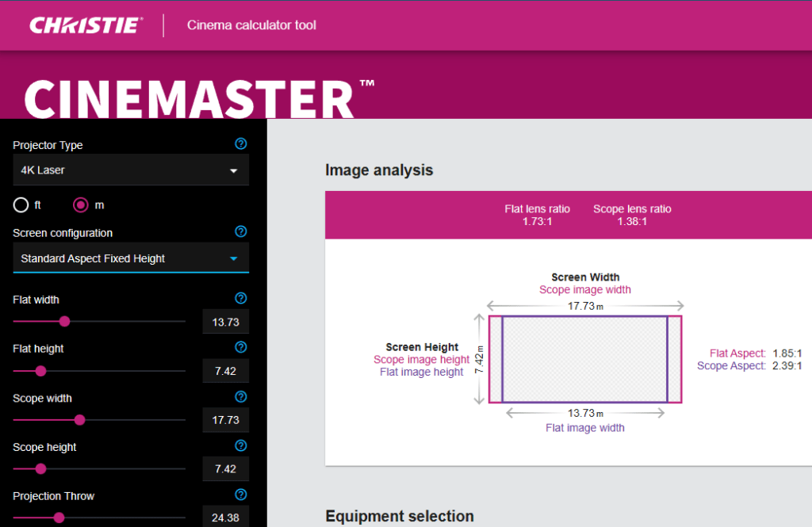
Task: Click the Scope width value field 17.73
Action: click(x=226, y=420)
